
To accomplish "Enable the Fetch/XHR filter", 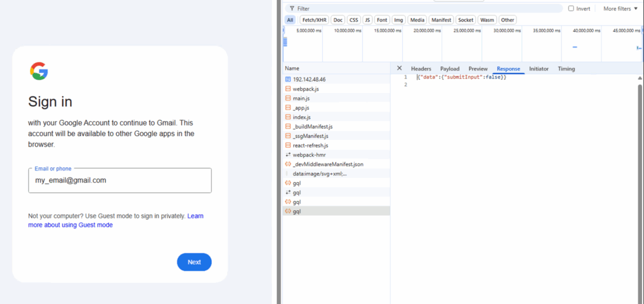I will pos(314,20).
